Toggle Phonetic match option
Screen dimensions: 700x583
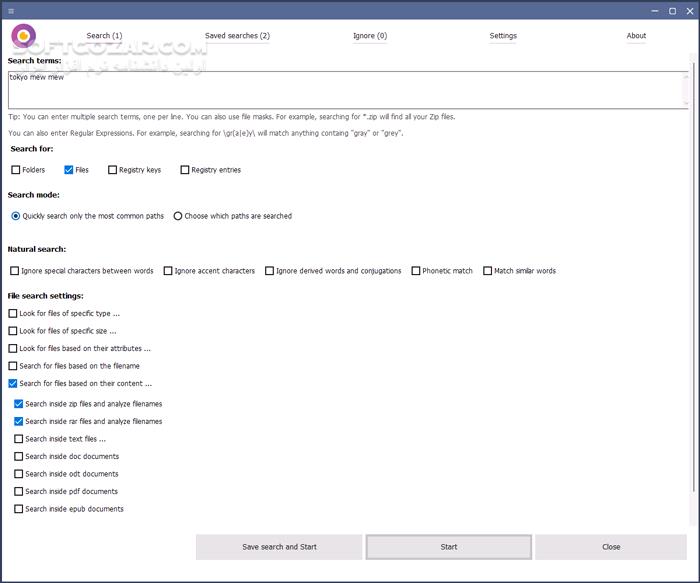point(416,271)
